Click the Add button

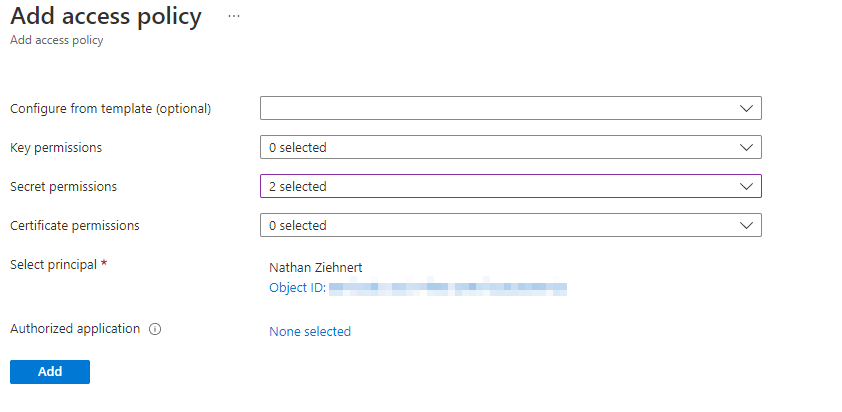(50, 372)
